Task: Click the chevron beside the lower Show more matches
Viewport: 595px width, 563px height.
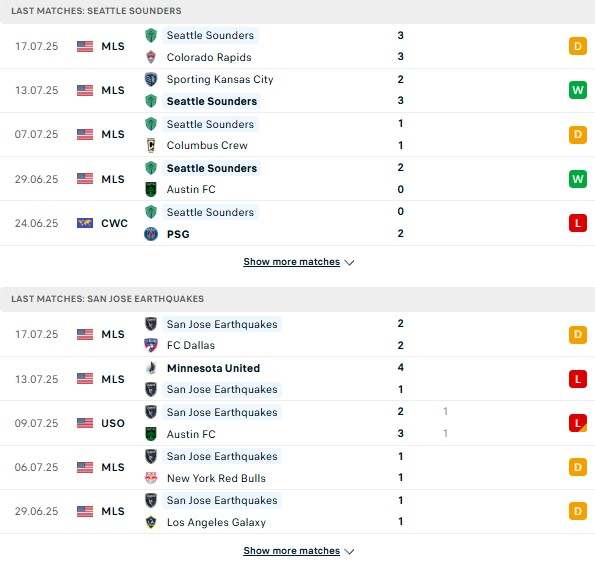Action: pos(349,552)
